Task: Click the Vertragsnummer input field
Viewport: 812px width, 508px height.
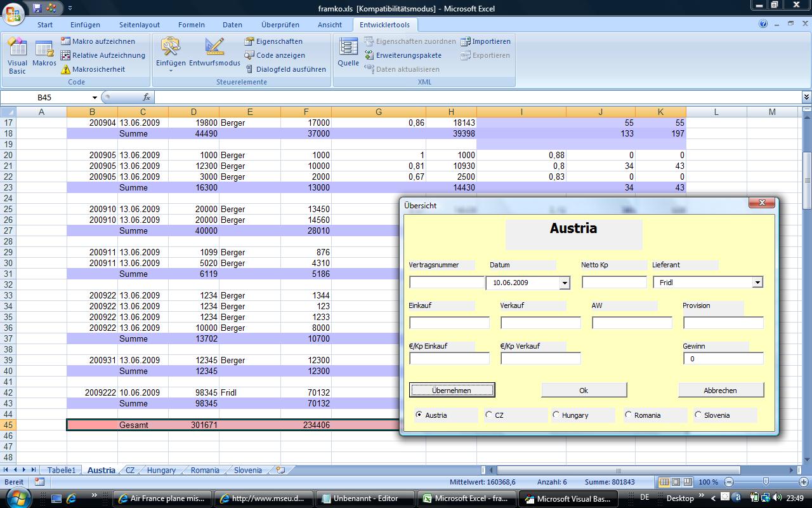Action: pyautogui.click(x=447, y=283)
